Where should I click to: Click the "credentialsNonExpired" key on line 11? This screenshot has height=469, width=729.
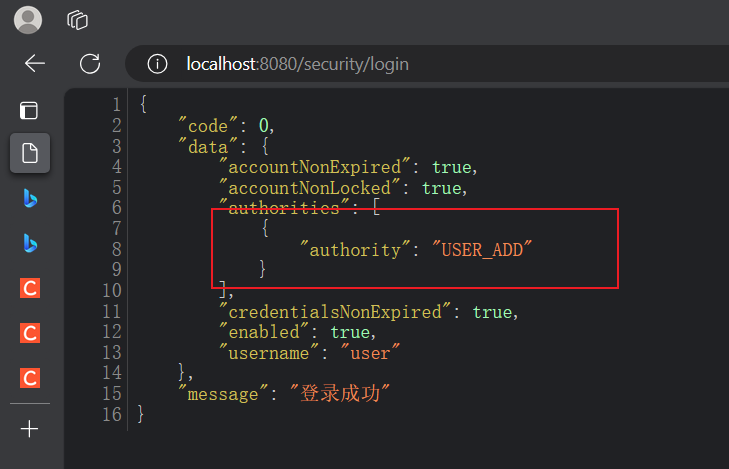(x=335, y=312)
